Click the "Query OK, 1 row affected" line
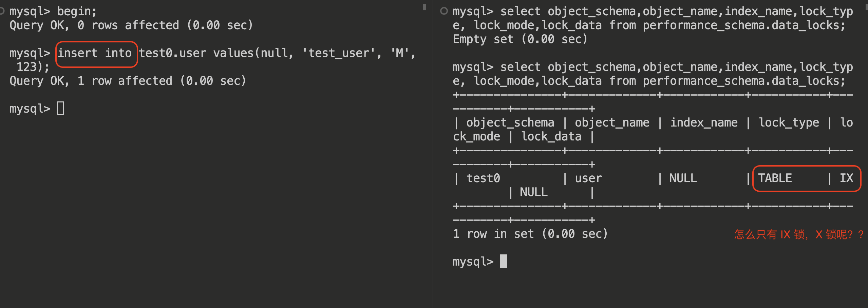This screenshot has width=868, height=308. point(128,81)
